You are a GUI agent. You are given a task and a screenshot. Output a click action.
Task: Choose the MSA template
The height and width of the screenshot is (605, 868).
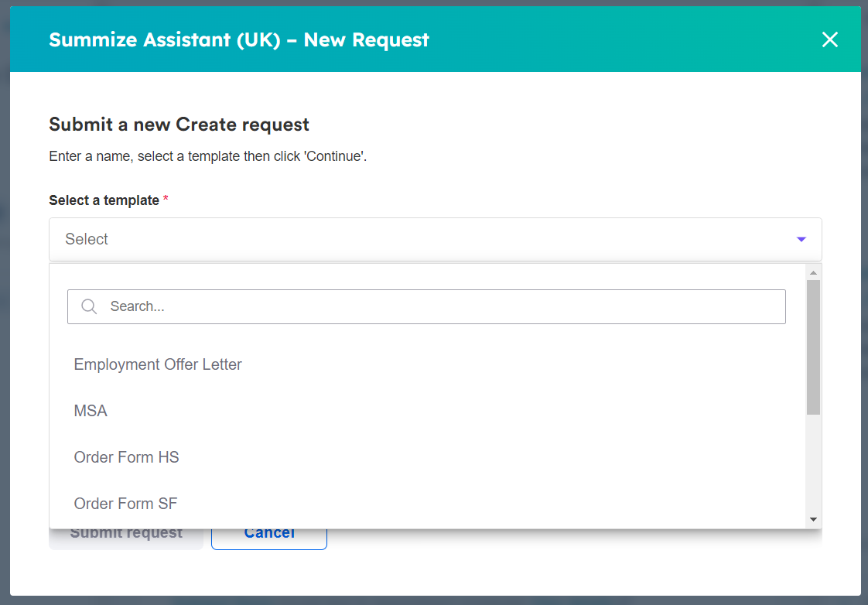[x=91, y=410]
